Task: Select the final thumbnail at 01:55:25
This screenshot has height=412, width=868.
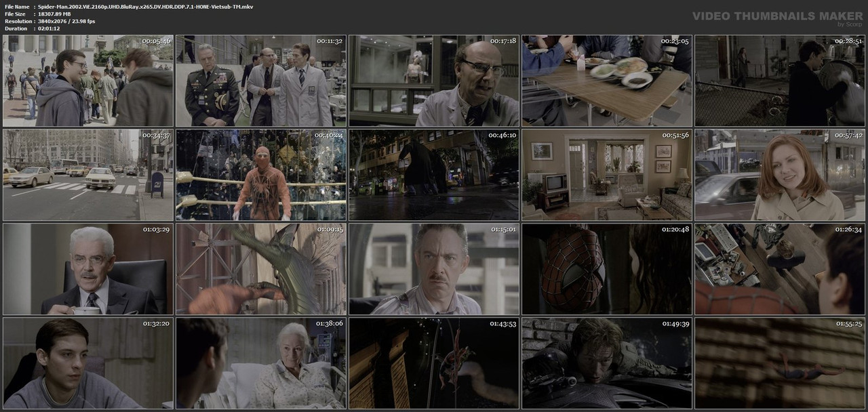Action: tap(780, 363)
